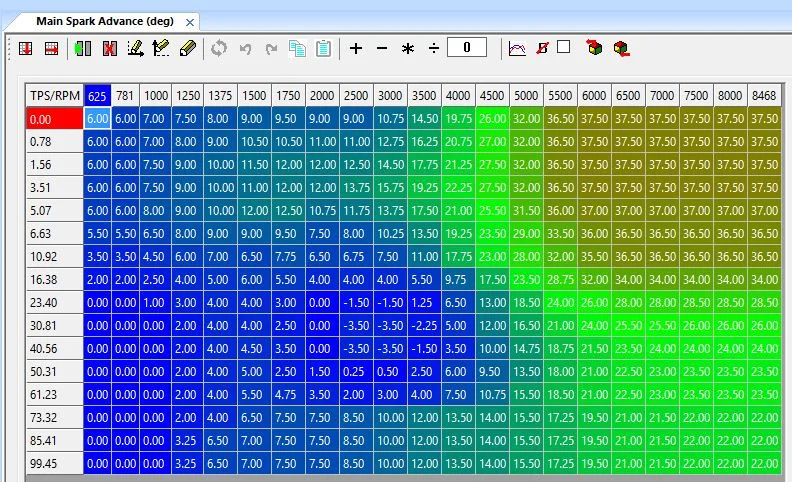Click the select row icon in toolbar
Screen dimensions: 792x482
point(51,47)
